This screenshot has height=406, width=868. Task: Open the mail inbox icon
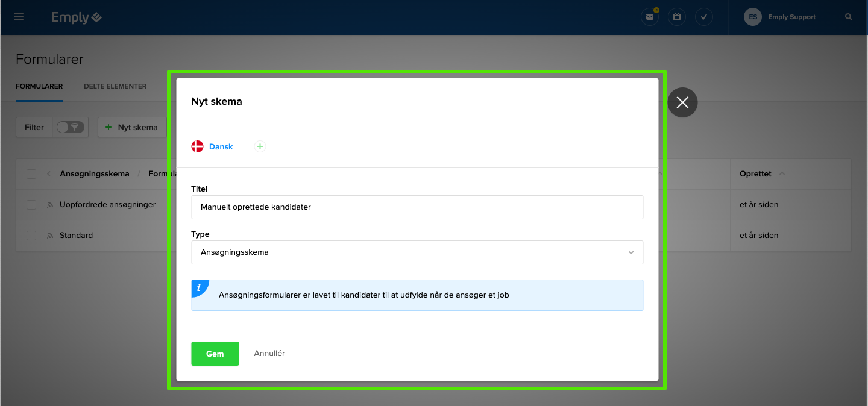(649, 17)
